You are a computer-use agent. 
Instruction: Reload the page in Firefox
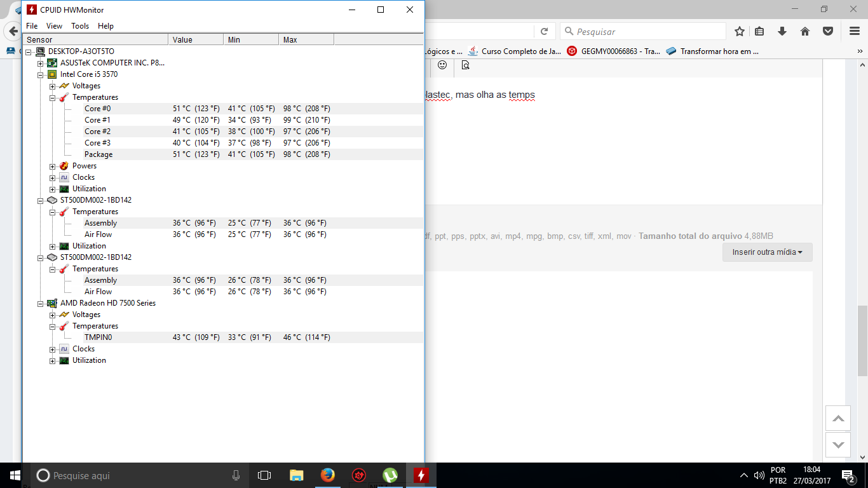tap(544, 31)
